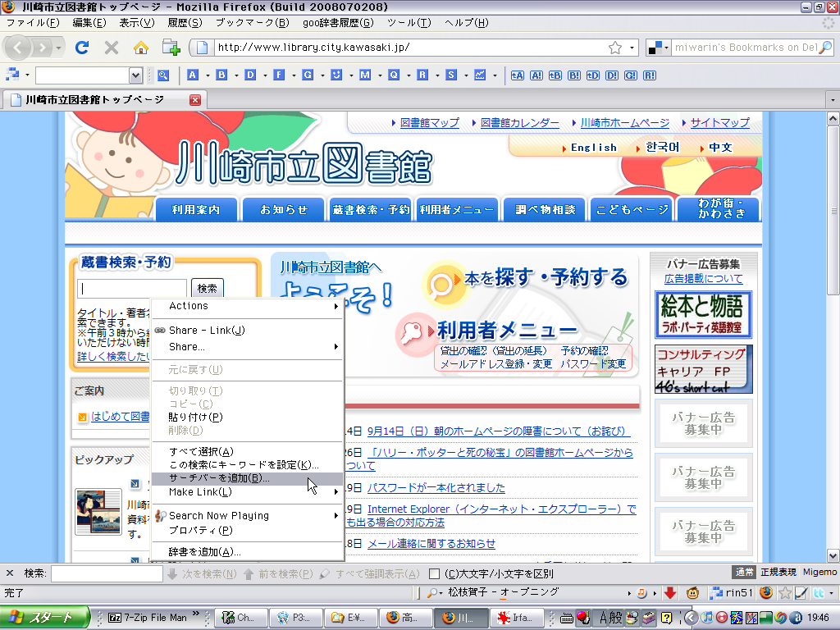Switch find mode to 正規表現

click(778, 572)
